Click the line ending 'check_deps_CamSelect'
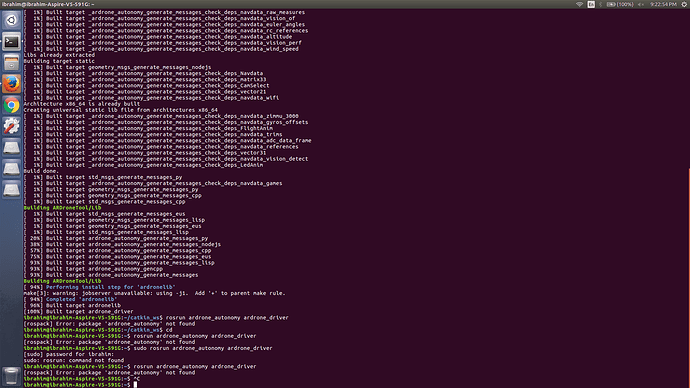 147,85
